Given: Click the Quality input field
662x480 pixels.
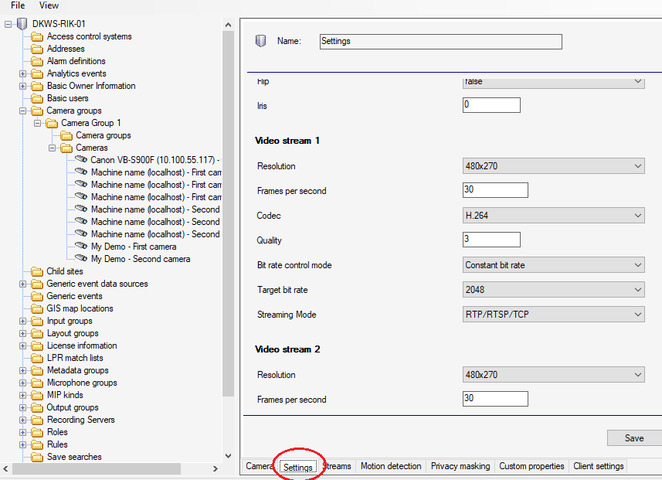Looking at the screenshot, I should [x=491, y=240].
